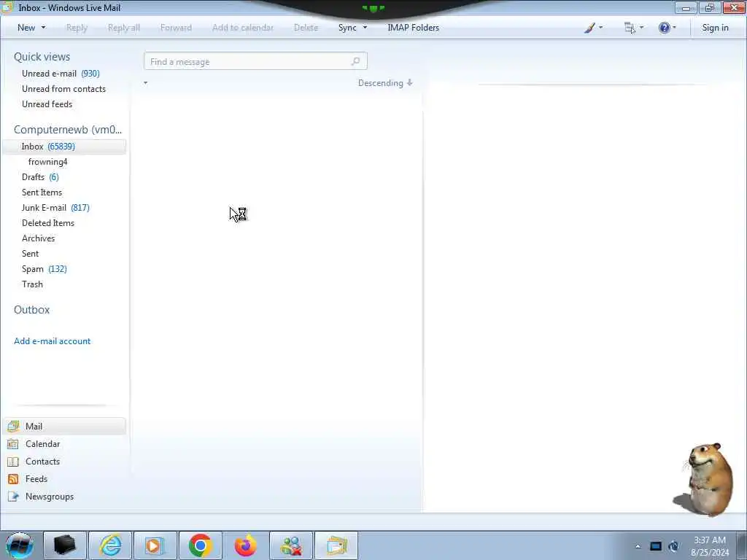
Task: Click in the Find a message box
Action: point(255,61)
